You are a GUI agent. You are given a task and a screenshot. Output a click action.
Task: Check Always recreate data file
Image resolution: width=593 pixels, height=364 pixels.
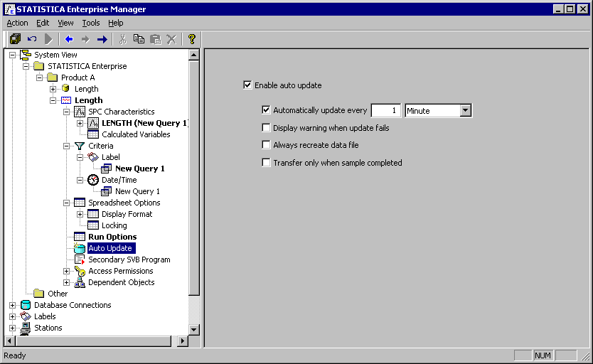tap(266, 145)
